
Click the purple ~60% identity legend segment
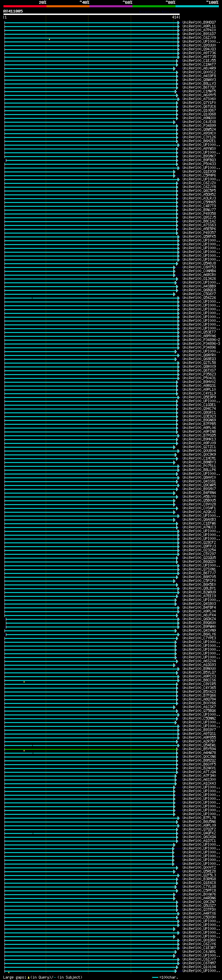click(111, 6)
